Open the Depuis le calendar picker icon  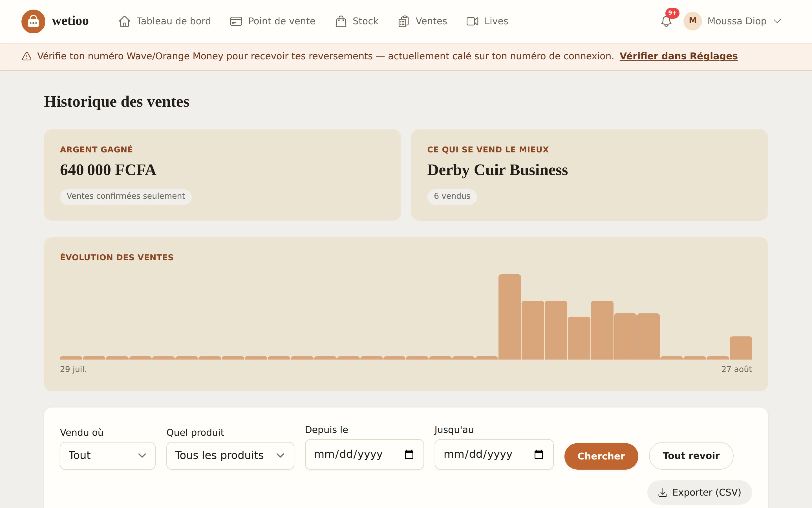pos(409,454)
